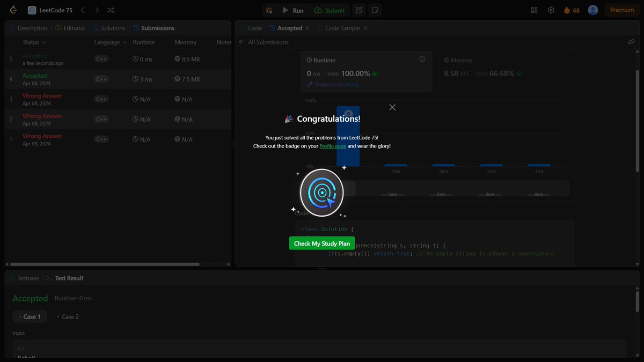
Task: Click the submissions panel horizontal scrollbar
Action: pos(105,264)
